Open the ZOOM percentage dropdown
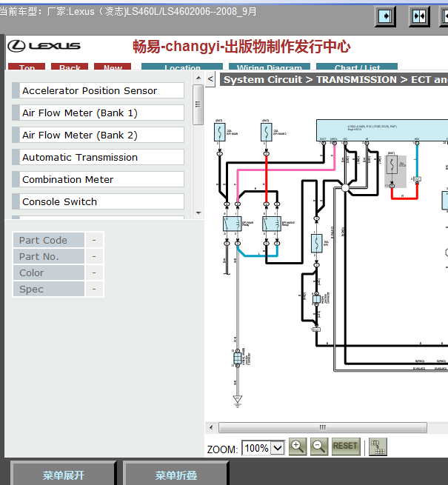The image size is (448, 485). click(x=278, y=447)
